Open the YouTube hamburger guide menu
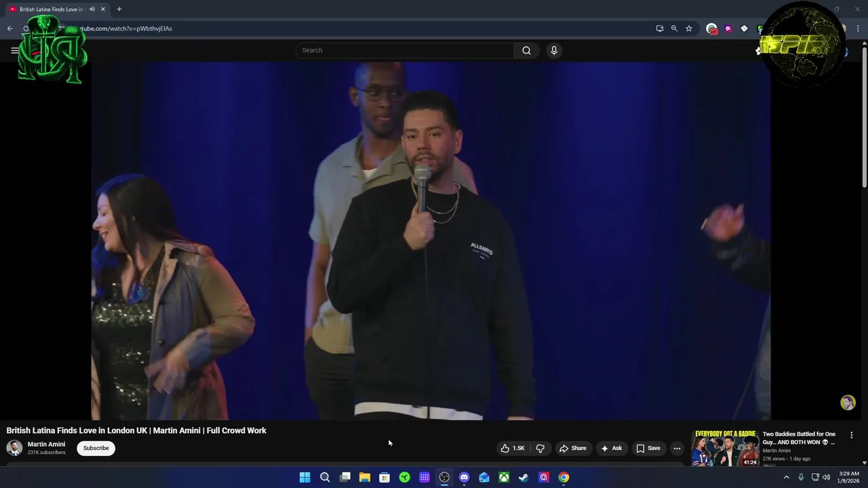The width and height of the screenshot is (868, 488). (14, 50)
